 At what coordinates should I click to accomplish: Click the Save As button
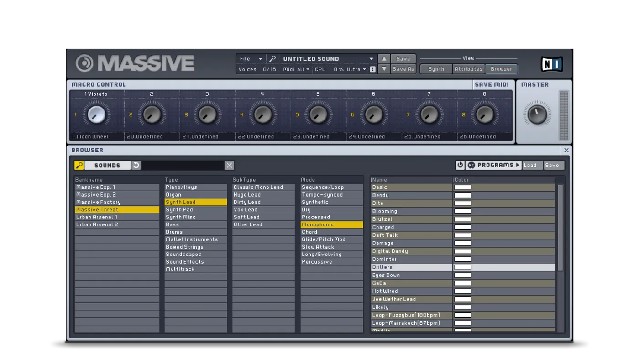point(403,69)
